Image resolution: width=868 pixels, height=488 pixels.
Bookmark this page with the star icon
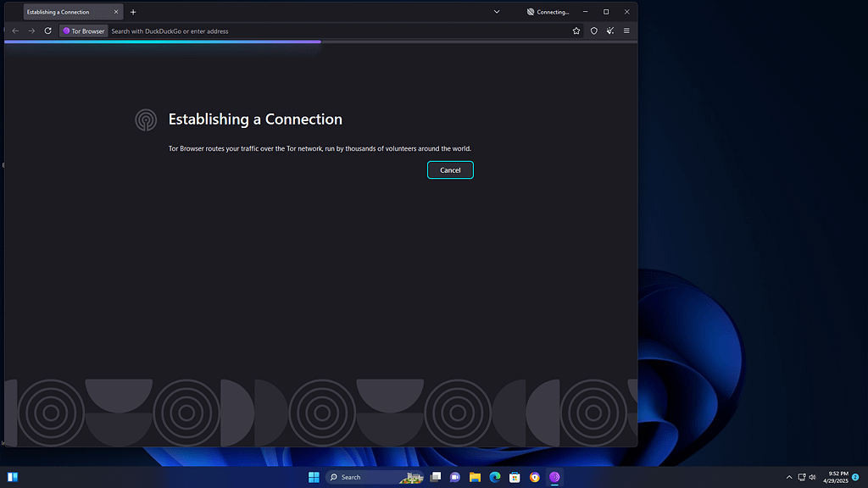click(x=576, y=31)
